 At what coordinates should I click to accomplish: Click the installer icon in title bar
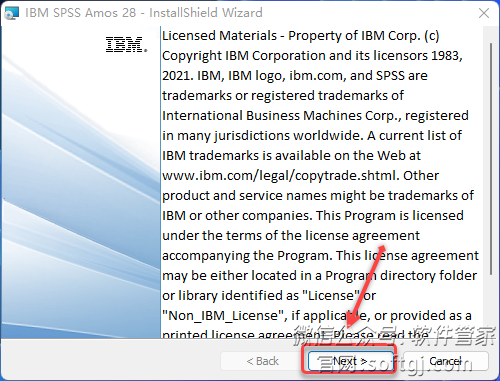12,13
